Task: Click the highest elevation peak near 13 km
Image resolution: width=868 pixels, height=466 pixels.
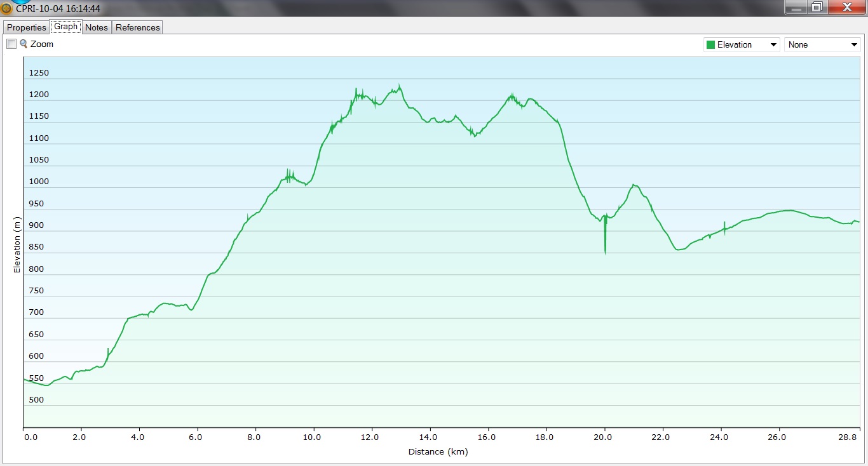Action: (x=399, y=86)
